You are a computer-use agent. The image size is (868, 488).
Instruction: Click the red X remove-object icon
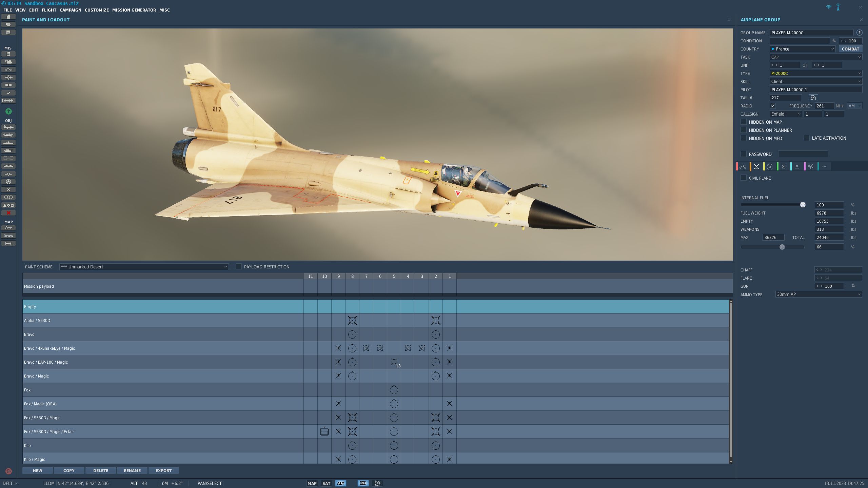pos(8,213)
